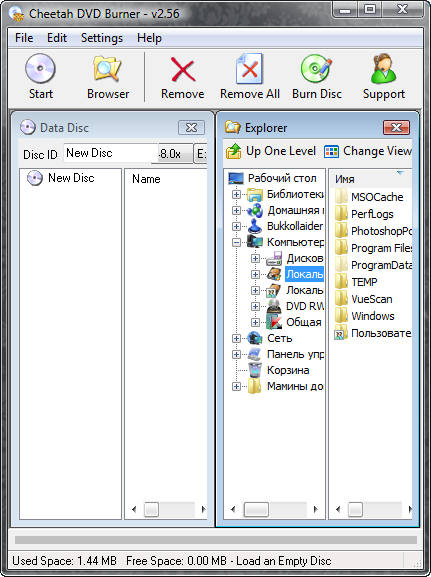Screen dimensions: 431x577
Task: Select the TEMP folder
Action: (356, 282)
